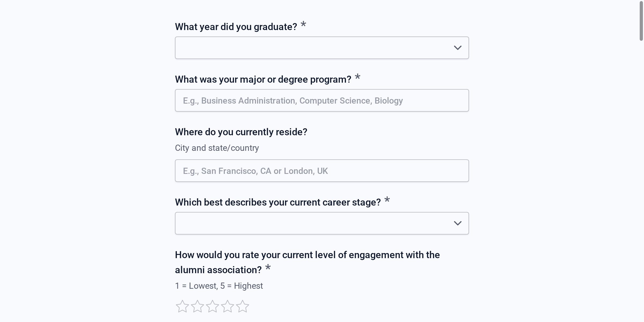Screen dimensions: 644x322
Task: Open the career stage dropdown
Action: 321,223
